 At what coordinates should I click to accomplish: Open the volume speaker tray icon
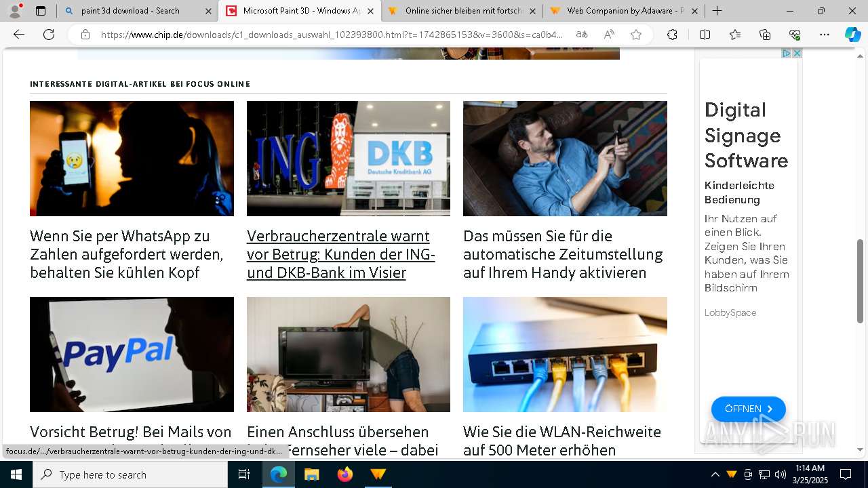click(781, 474)
